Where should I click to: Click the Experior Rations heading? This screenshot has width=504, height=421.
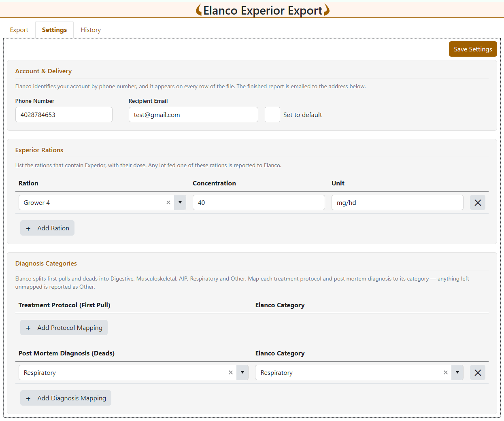(x=39, y=150)
